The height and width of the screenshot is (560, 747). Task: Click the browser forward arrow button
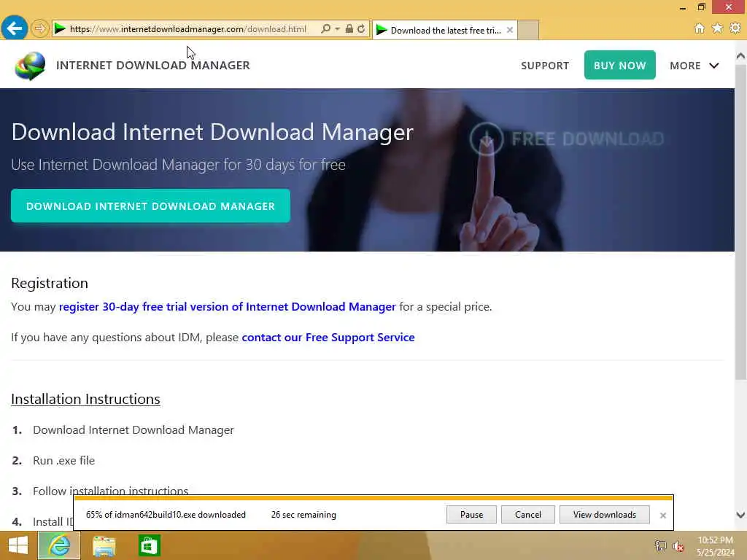click(x=40, y=28)
